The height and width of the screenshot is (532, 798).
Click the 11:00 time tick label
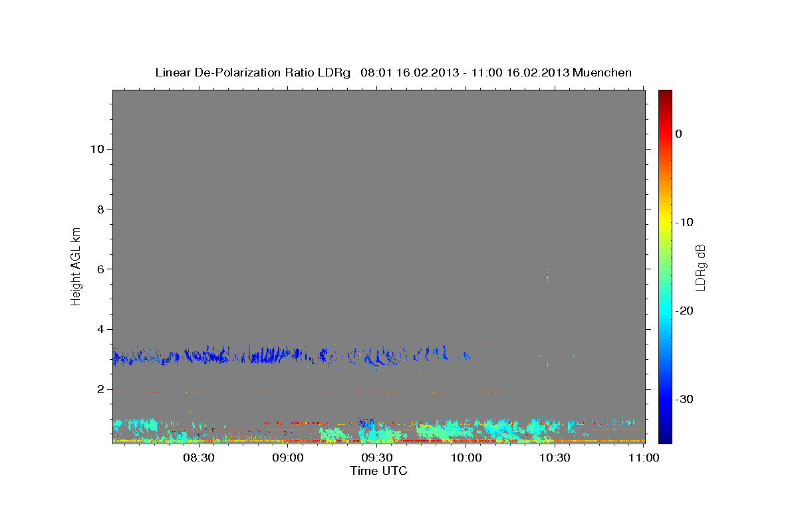(x=642, y=458)
